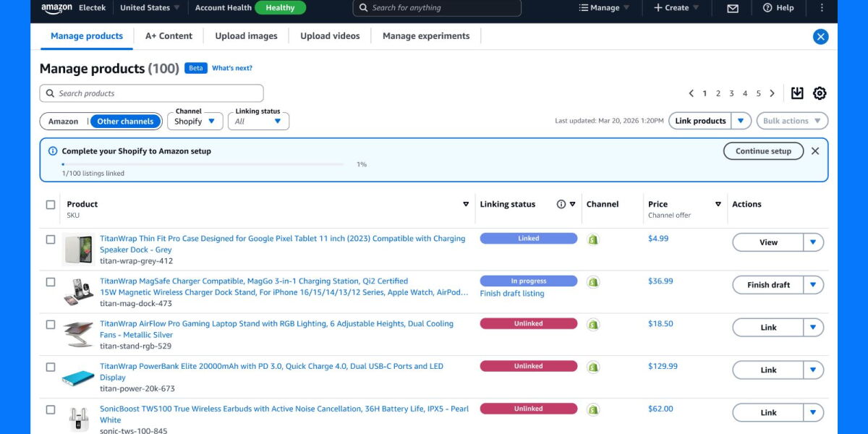Image resolution: width=868 pixels, height=434 pixels.
Task: Open the vertical three-dot header menu
Action: pos(822,8)
